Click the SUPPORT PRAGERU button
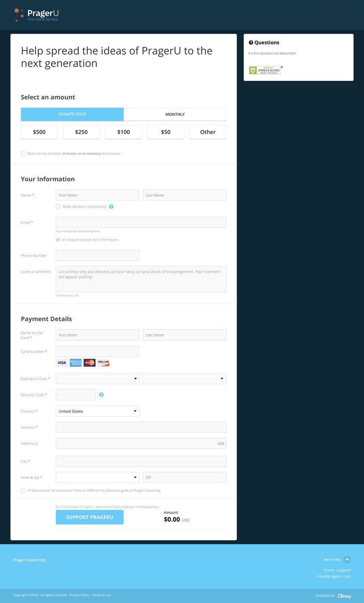This screenshot has height=603, width=364. [x=90, y=517]
